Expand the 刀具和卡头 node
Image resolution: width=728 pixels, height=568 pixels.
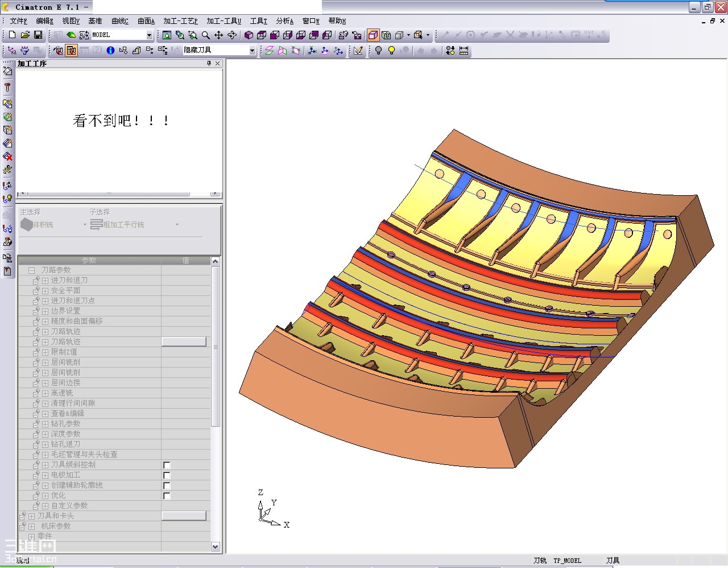point(31,516)
